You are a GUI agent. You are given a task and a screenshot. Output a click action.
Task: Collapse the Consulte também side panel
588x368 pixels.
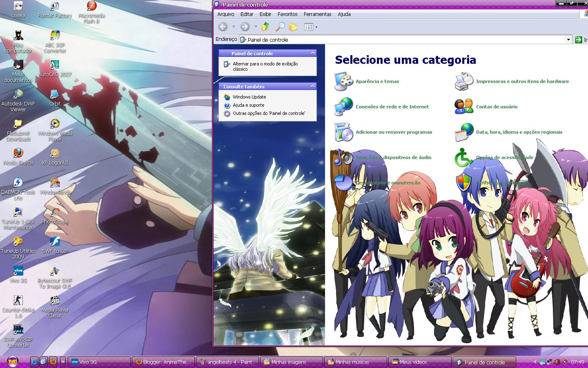click(313, 86)
